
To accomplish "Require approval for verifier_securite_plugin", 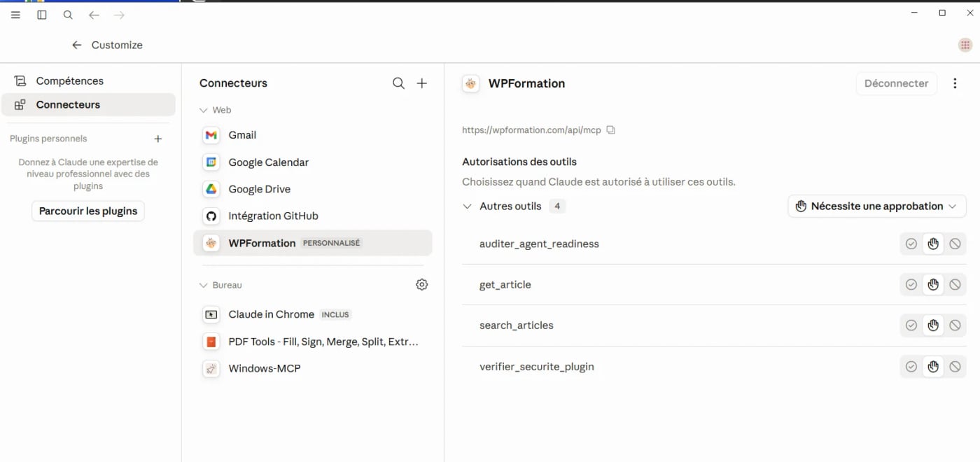I will pyautogui.click(x=933, y=367).
